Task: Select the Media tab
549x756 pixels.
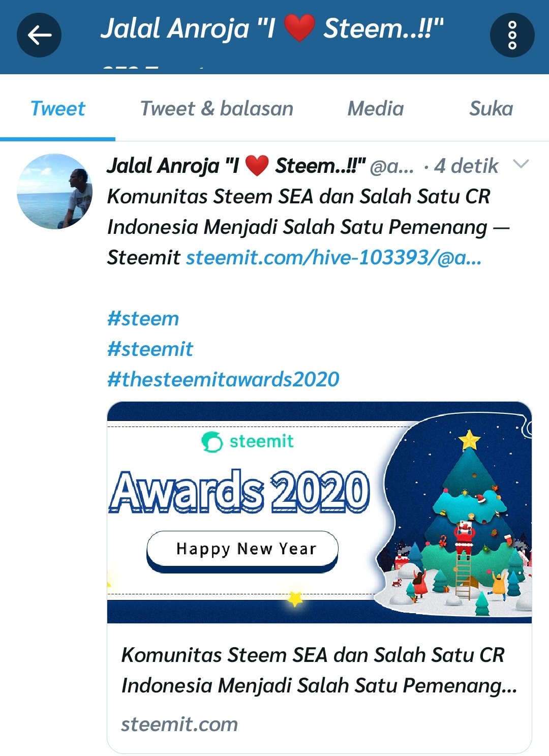Action: coord(375,108)
